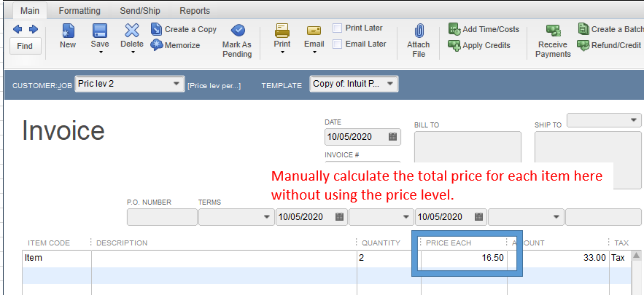Add Time/Costs to invoice
Screen dimensions: 644x295
tap(484, 29)
